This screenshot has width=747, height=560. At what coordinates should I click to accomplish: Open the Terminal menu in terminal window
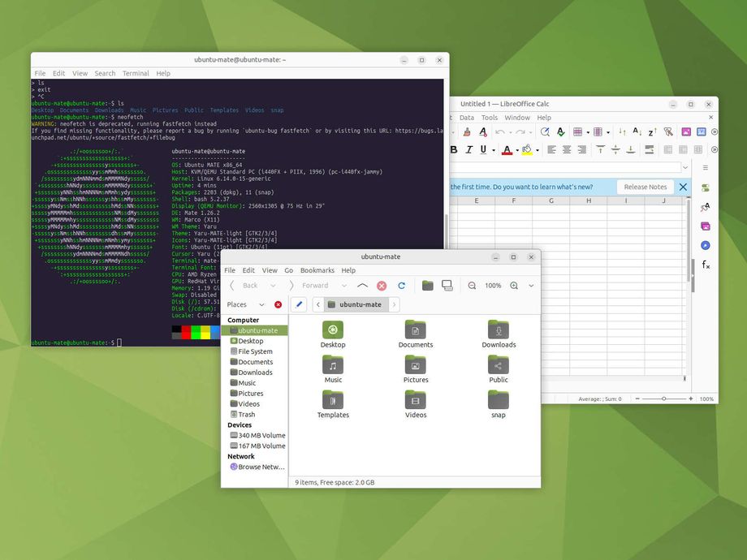pos(136,73)
